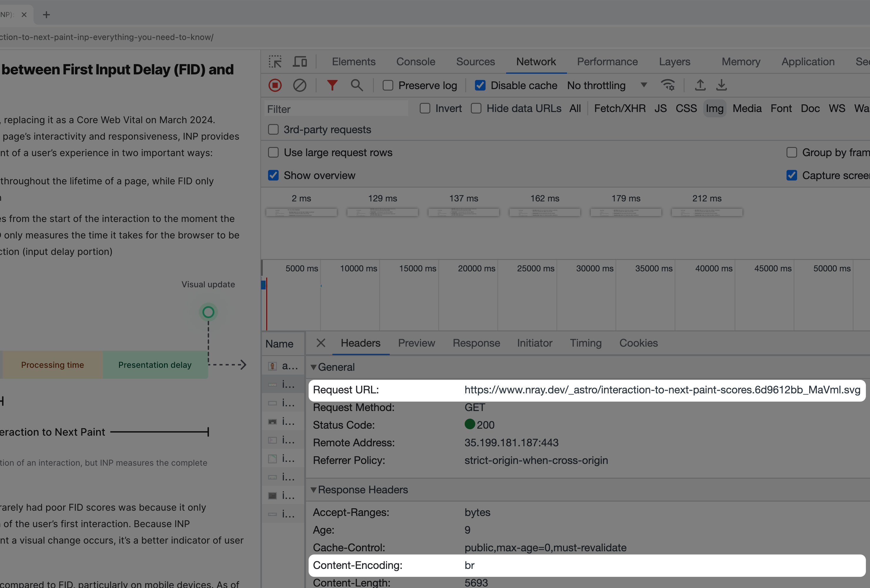The width and height of the screenshot is (870, 588).
Task: Select the 179 ms screenshot thumbnail
Action: pos(626,212)
